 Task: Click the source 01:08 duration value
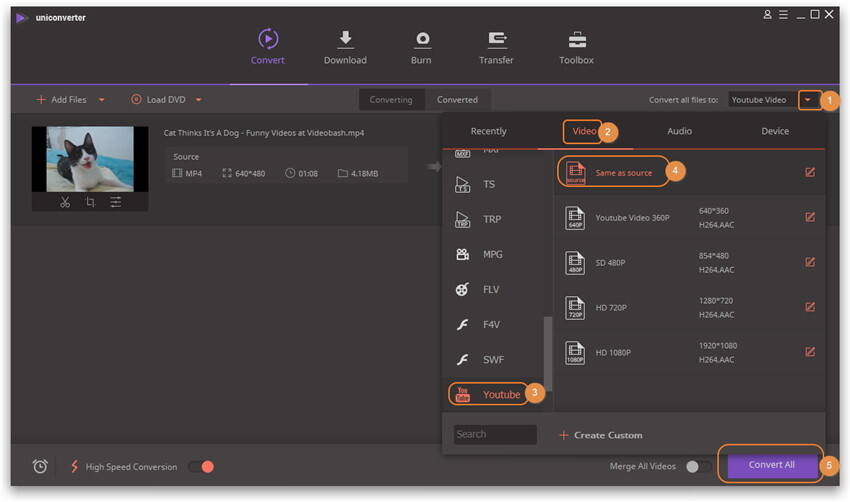(x=308, y=173)
